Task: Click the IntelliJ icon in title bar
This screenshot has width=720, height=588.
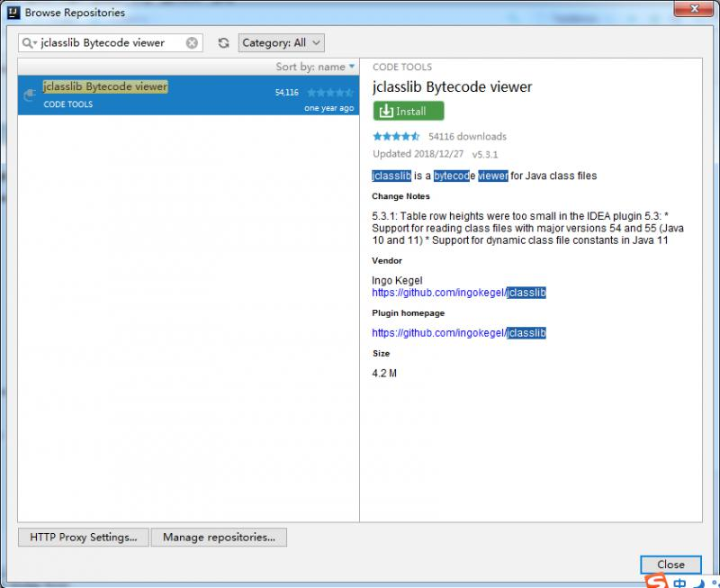Action: 14,13
